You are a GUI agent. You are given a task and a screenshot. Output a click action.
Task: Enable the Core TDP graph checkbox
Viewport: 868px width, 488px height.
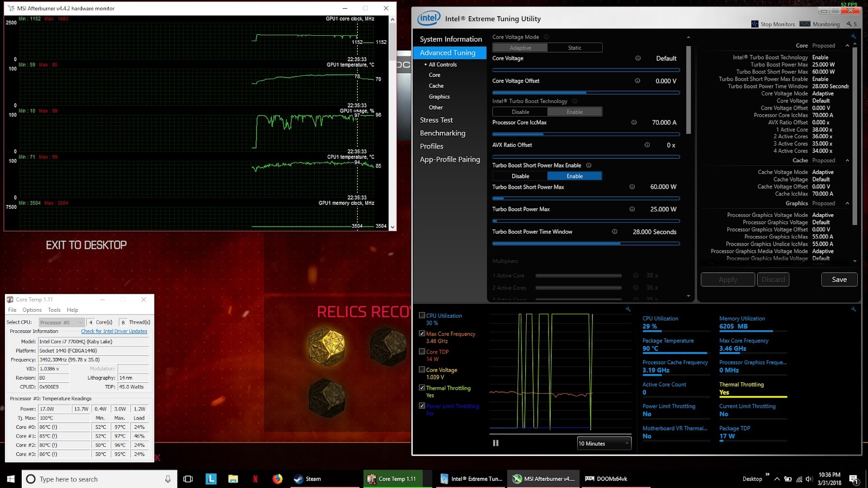(x=422, y=351)
